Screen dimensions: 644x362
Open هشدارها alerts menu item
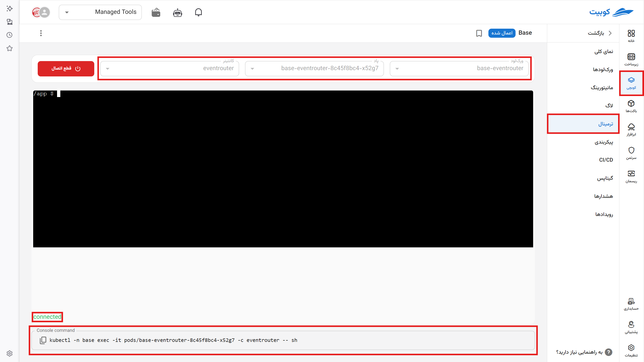pyautogui.click(x=583, y=196)
